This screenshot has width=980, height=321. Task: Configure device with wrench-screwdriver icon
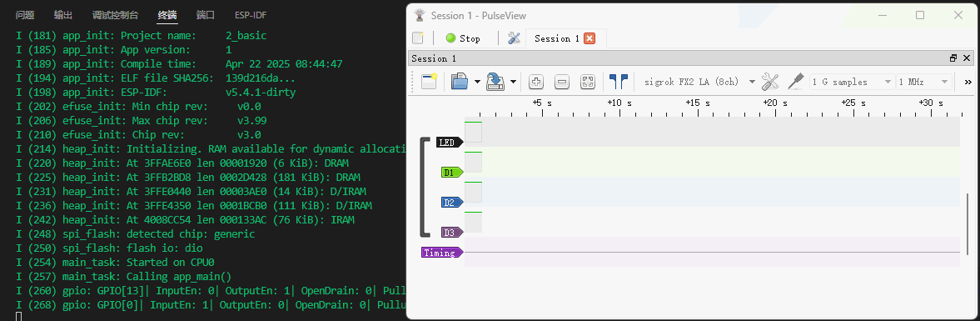(771, 82)
